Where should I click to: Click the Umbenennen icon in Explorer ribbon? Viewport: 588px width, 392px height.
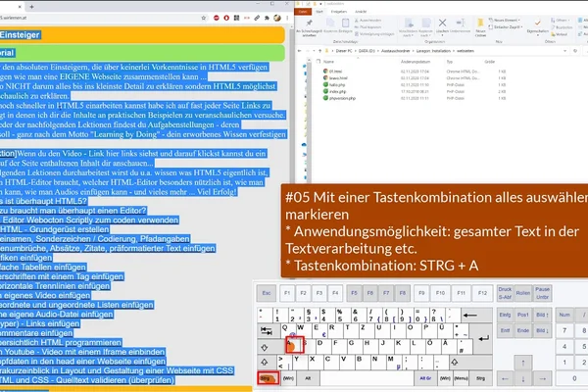pyautogui.click(x=461, y=25)
